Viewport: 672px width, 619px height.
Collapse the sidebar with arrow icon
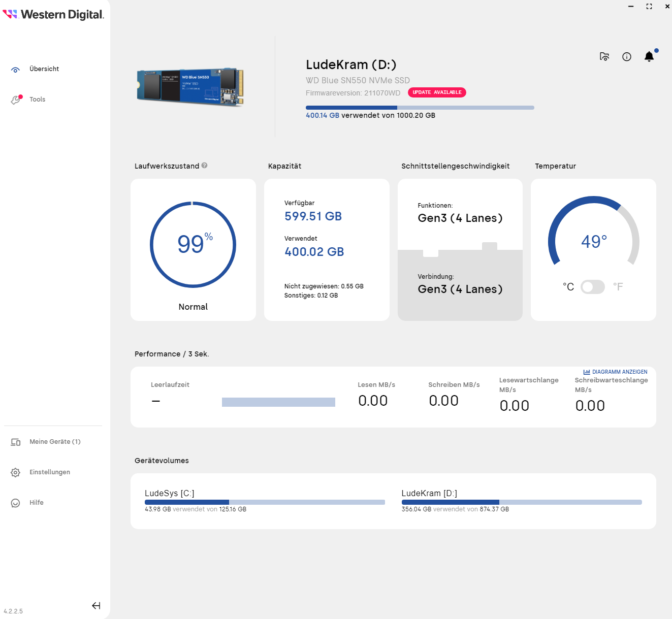point(96,605)
